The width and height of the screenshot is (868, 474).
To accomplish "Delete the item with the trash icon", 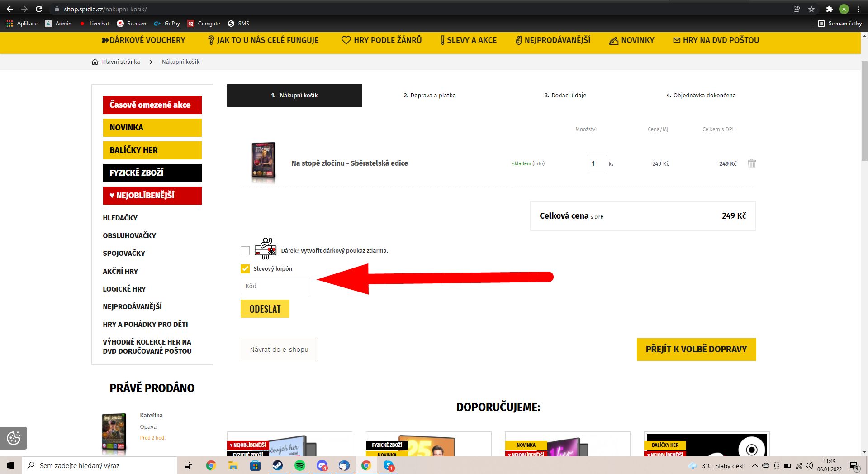I will click(751, 163).
